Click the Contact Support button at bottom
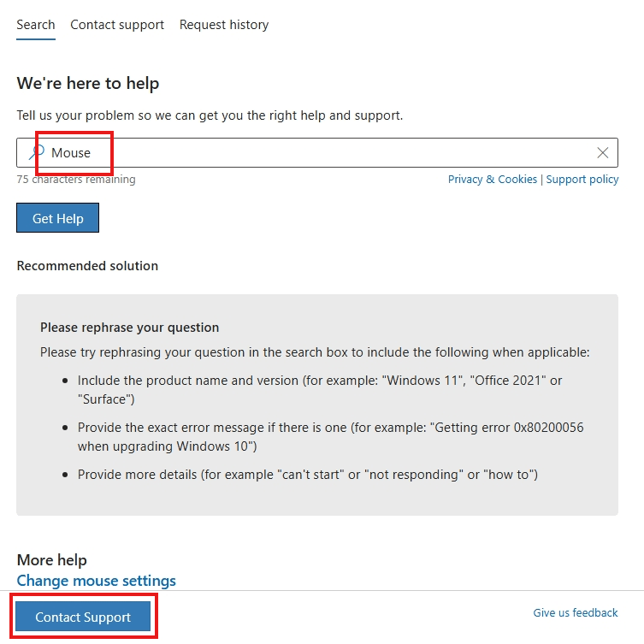Image resolution: width=644 pixels, height=644 pixels. pyautogui.click(x=83, y=617)
